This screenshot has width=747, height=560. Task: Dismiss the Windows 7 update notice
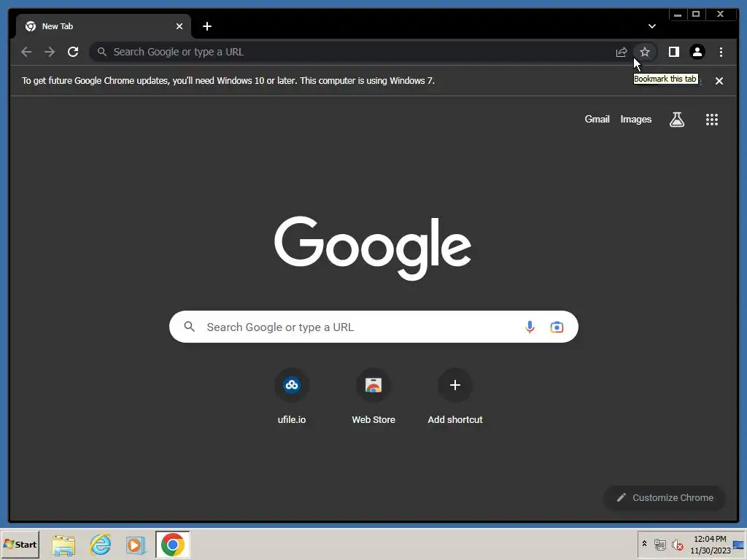(719, 81)
